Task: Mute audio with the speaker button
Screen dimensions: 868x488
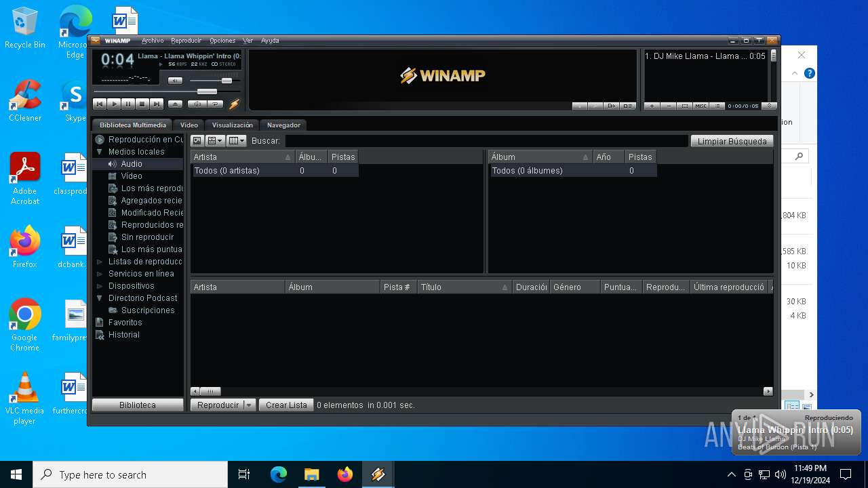Action: click(x=175, y=81)
